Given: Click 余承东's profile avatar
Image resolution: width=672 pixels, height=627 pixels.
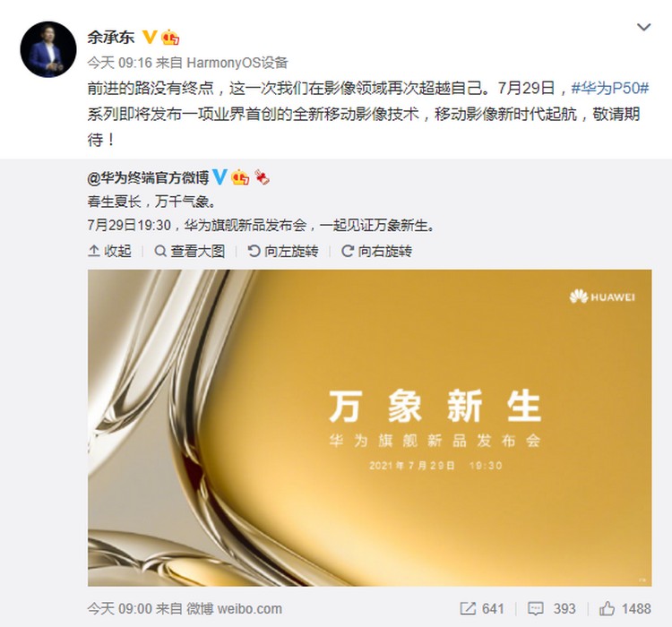Looking at the screenshot, I should tap(48, 49).
